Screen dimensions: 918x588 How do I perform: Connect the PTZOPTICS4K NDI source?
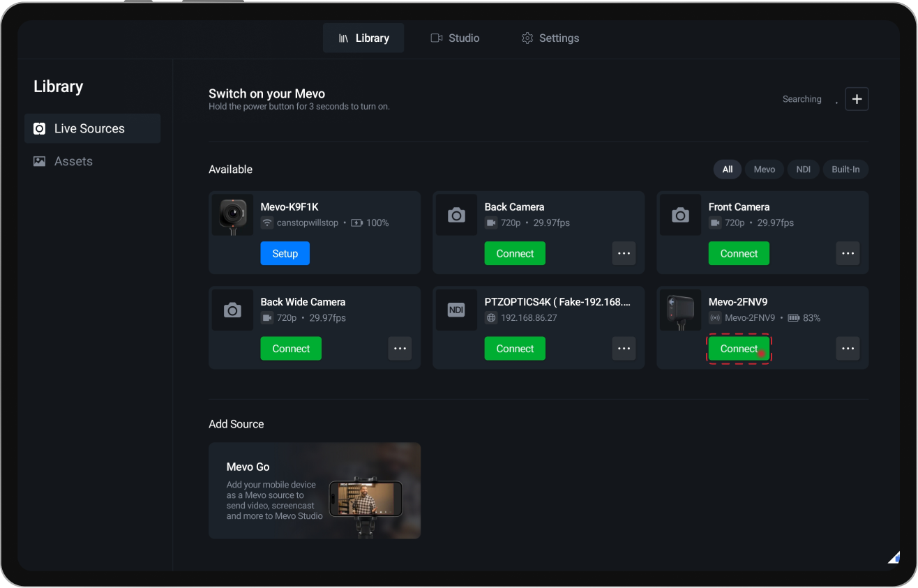tap(515, 348)
